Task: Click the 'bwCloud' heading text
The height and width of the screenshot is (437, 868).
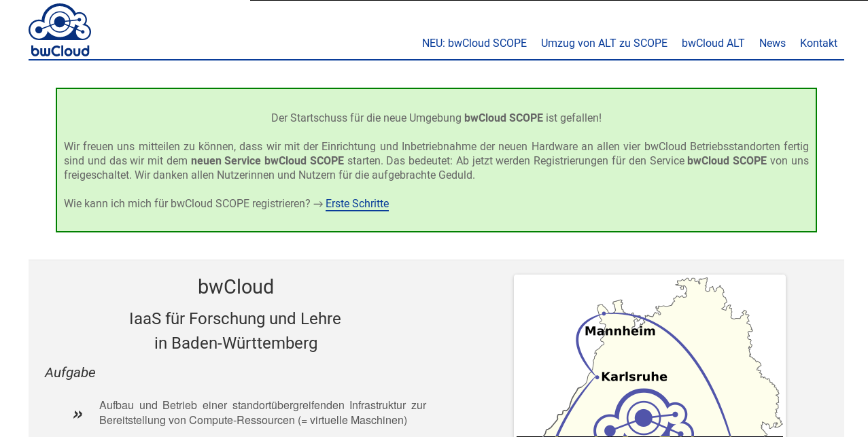Action: (x=236, y=287)
